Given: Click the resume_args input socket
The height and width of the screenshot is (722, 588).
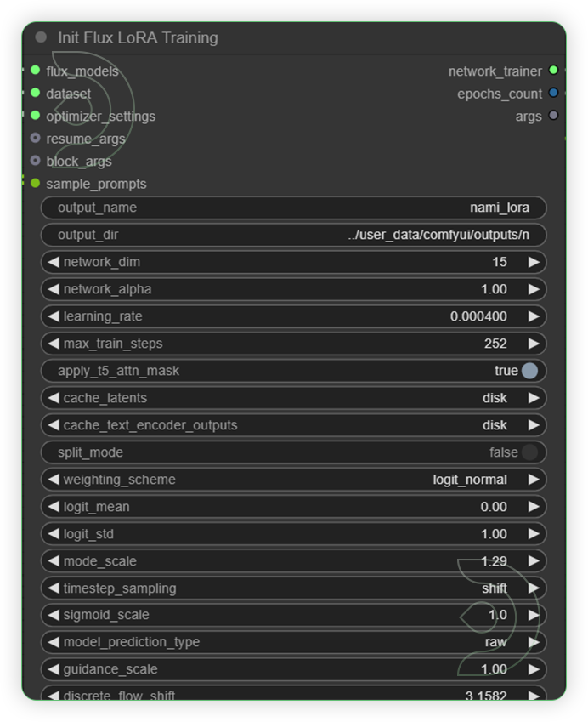Looking at the screenshot, I should coord(35,139).
